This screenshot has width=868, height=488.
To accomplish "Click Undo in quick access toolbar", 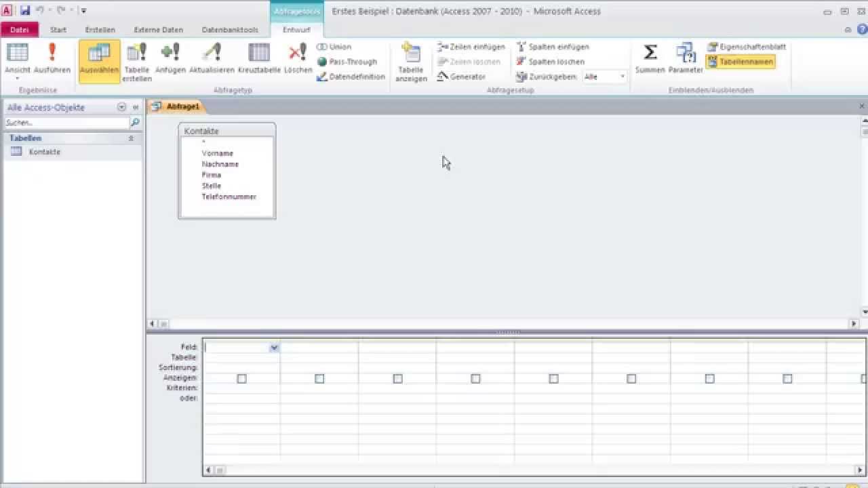I will pos(39,10).
